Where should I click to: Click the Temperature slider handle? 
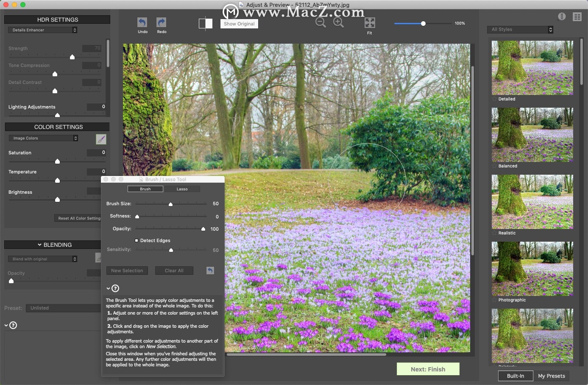click(x=57, y=180)
